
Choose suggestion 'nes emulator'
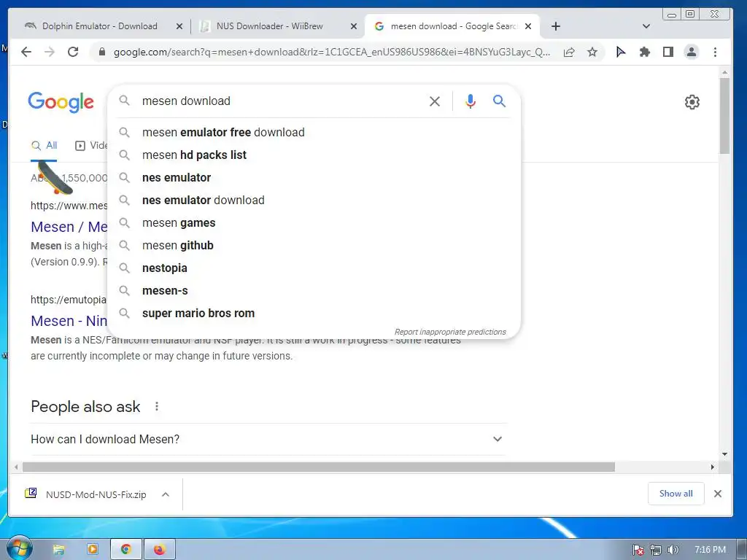click(x=314, y=178)
